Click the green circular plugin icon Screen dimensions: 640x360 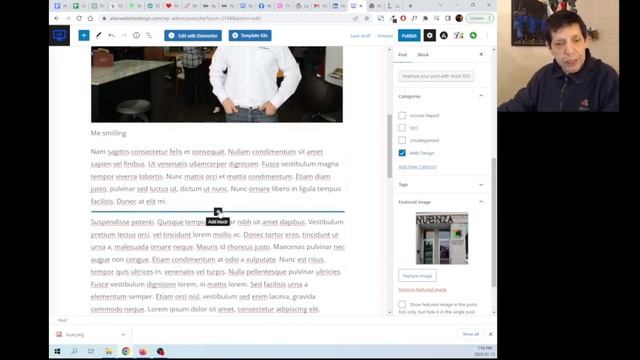click(x=473, y=36)
